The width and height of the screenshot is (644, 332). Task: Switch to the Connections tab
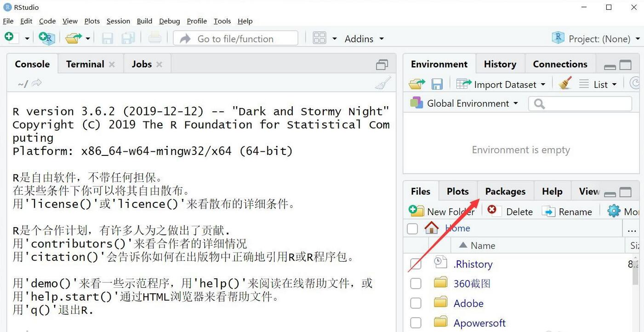pos(560,64)
